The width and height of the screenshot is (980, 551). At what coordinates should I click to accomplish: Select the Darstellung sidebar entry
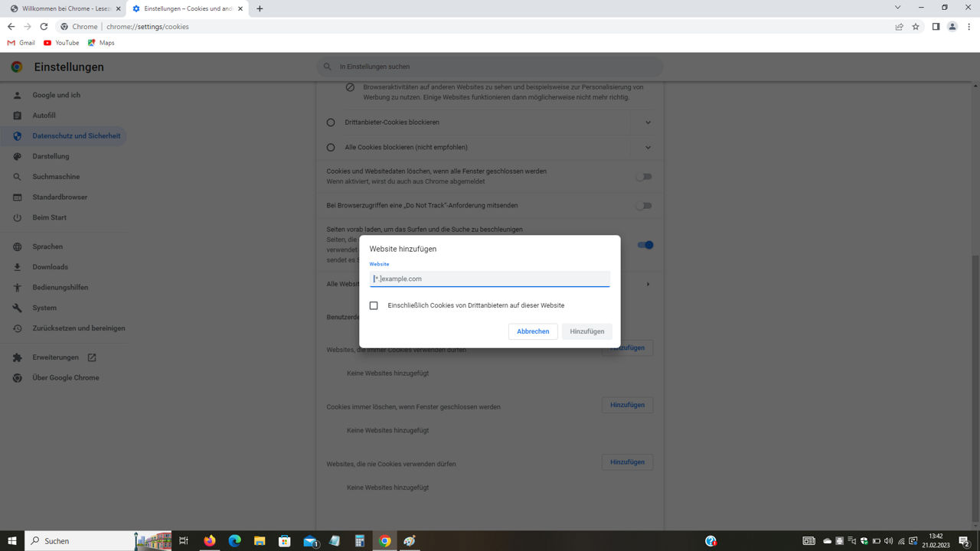pos(51,156)
